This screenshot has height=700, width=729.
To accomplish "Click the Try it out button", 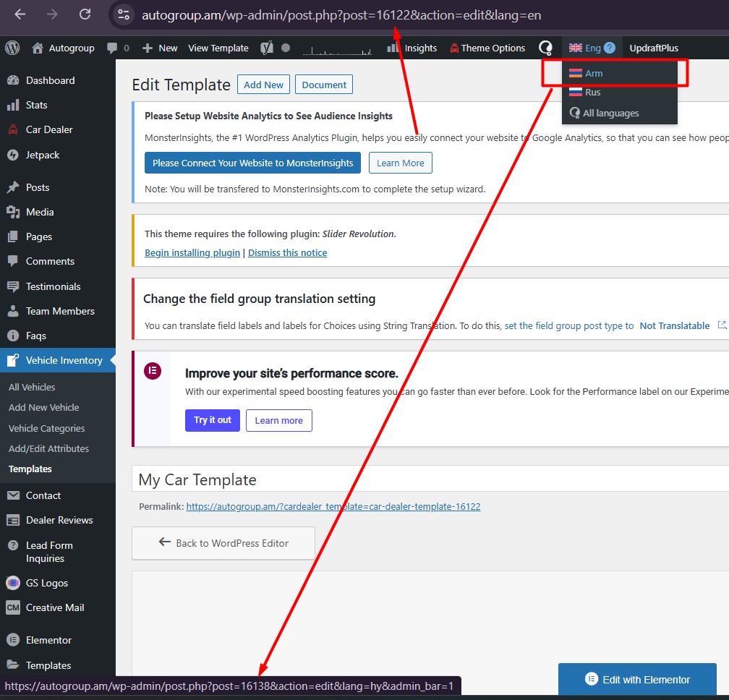I will 213,420.
